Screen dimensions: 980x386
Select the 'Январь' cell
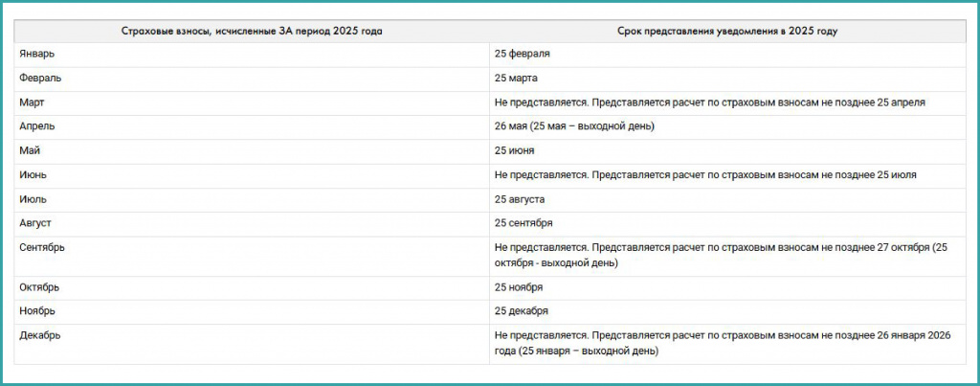[x=252, y=55]
